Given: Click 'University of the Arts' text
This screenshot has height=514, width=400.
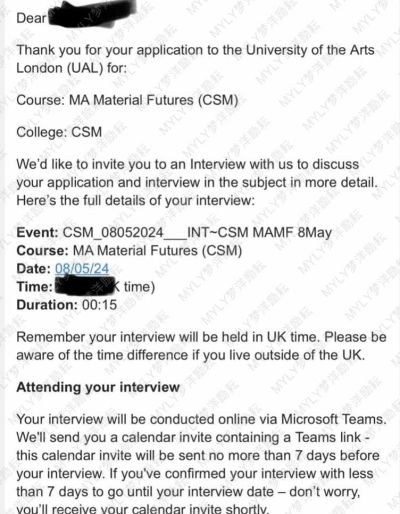Looking at the screenshot, I should point(310,50).
